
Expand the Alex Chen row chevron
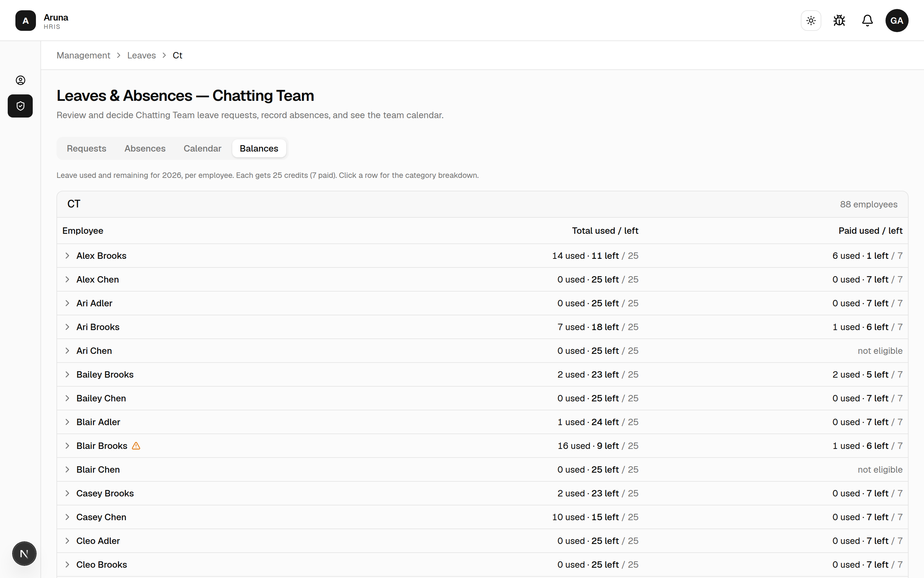tap(67, 279)
